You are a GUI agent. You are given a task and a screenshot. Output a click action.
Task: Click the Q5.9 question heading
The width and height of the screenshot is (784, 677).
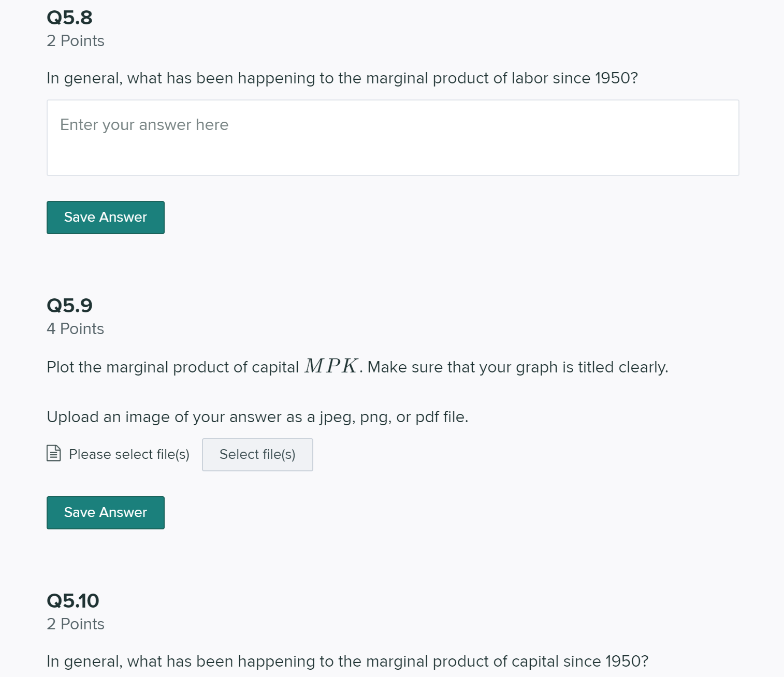tap(70, 306)
